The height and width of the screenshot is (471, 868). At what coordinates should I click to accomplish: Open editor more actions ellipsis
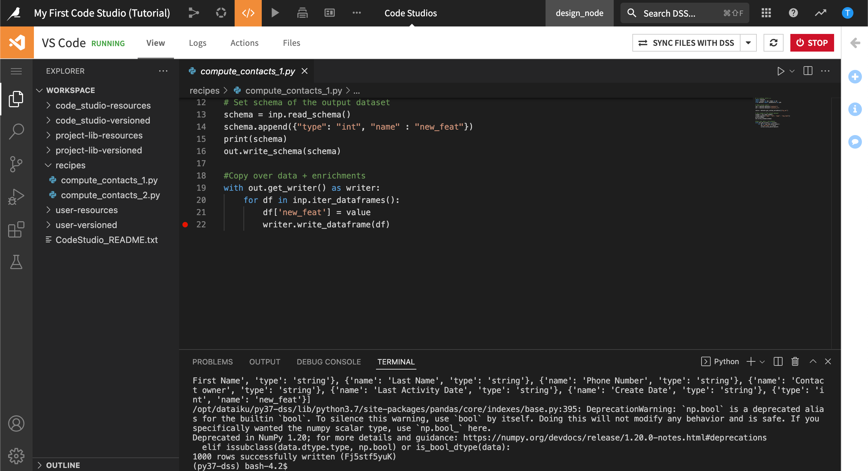825,71
